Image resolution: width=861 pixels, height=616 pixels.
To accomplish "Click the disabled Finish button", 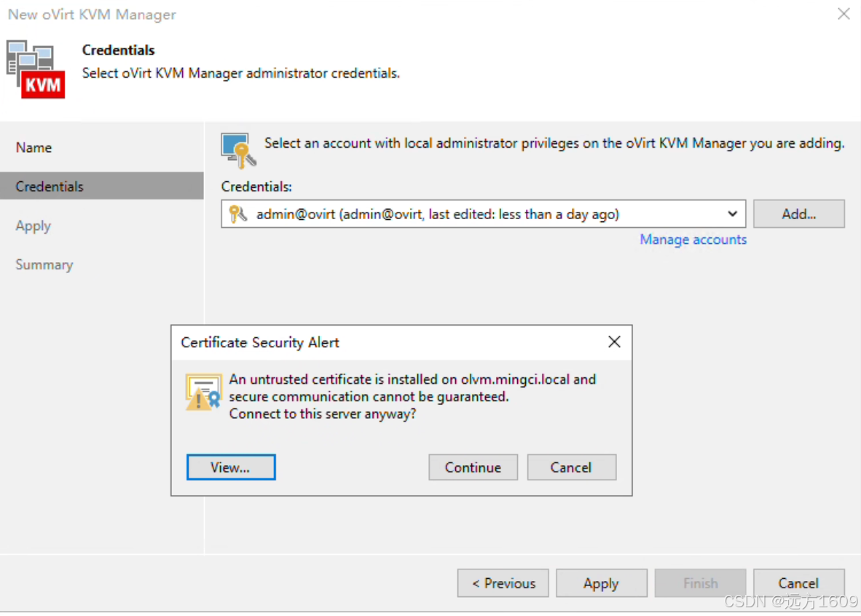I will [x=700, y=583].
